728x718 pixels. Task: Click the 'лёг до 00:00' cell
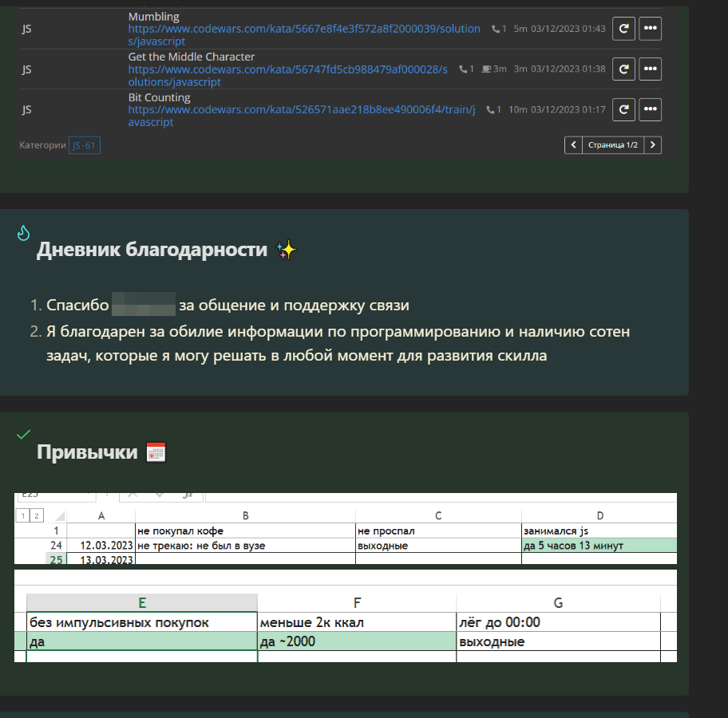point(559,622)
